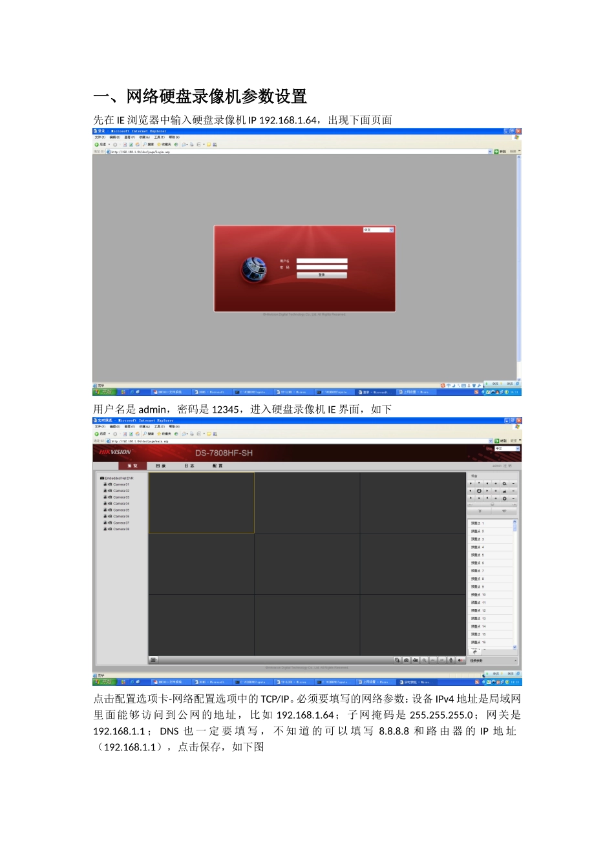This screenshot has width=614, height=868.
Task: Select 预置点 12 in the preset list
Action: [491, 610]
